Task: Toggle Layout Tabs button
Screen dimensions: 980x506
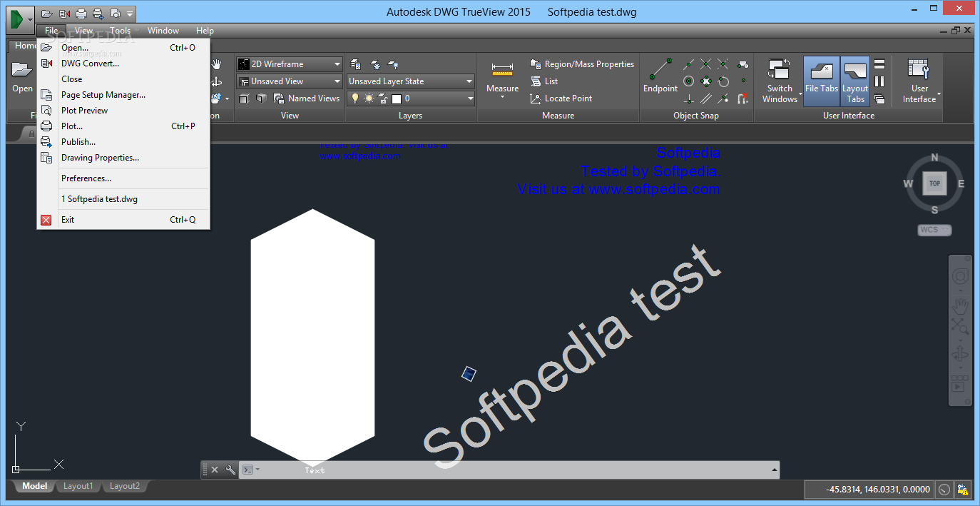Action: tap(855, 81)
